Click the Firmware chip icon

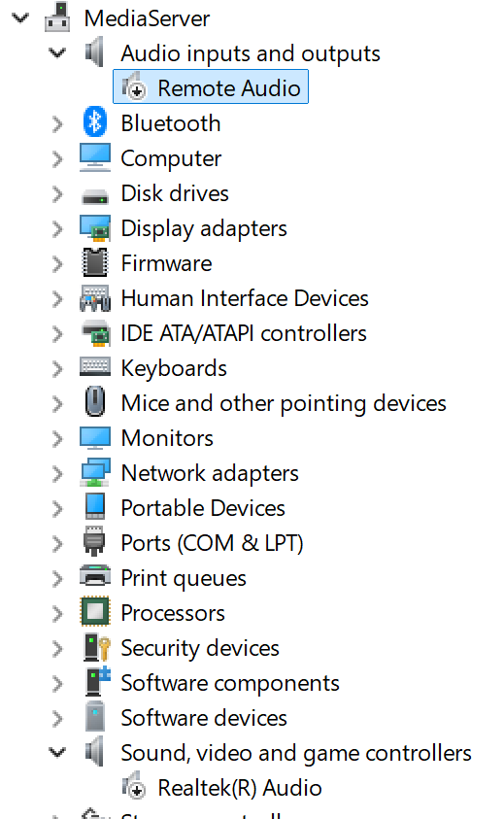point(95,263)
